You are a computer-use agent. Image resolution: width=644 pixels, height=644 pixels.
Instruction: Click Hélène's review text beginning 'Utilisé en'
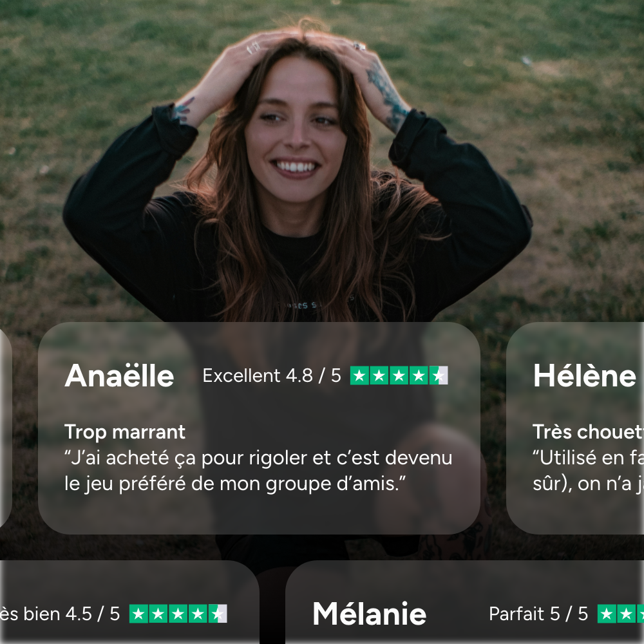pyautogui.click(x=588, y=471)
